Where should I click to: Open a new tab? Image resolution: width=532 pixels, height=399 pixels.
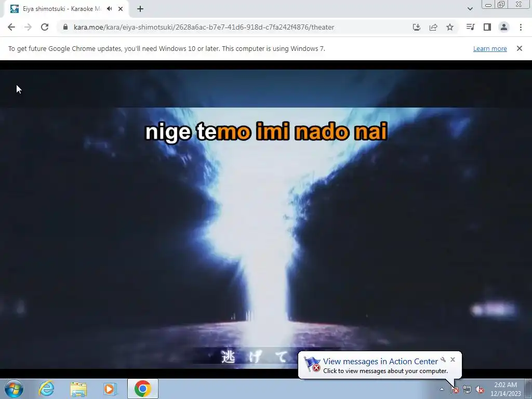pos(140,9)
